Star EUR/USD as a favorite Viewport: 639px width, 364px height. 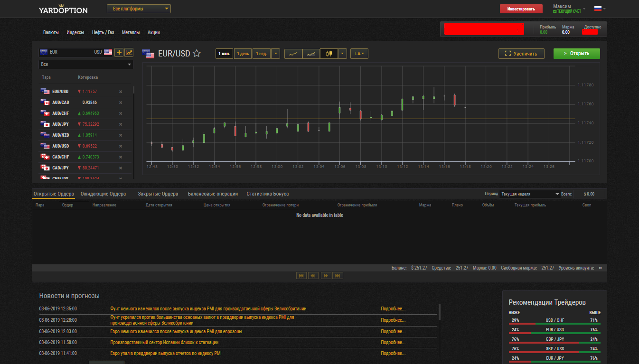pos(197,54)
